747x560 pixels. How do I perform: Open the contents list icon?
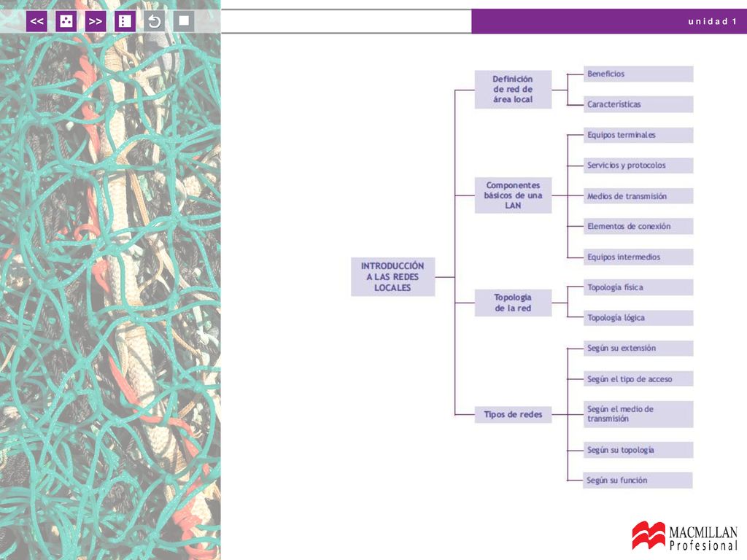125,21
